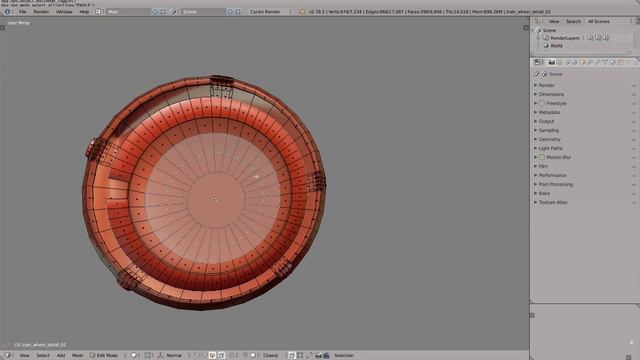The height and width of the screenshot is (360, 640).
Task: Expand the Metadata panel
Action: click(549, 112)
